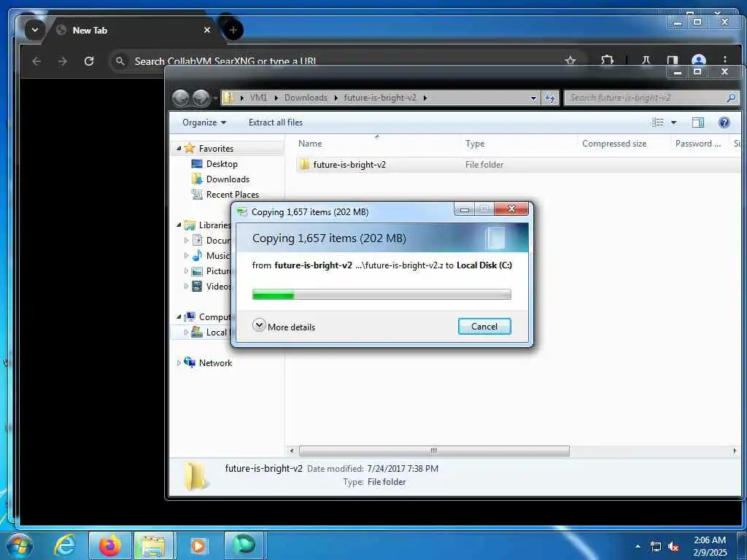
Task: Go forward in Explorer window
Action: tap(201, 98)
